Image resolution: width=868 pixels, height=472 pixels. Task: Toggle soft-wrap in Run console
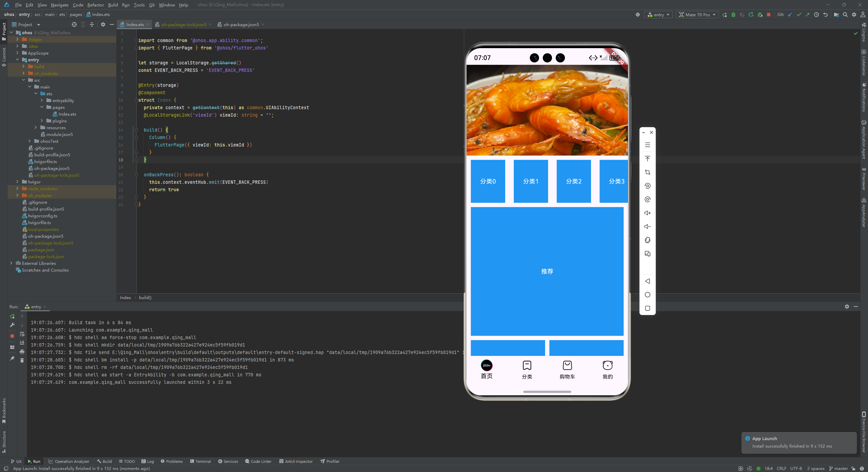coord(22,334)
